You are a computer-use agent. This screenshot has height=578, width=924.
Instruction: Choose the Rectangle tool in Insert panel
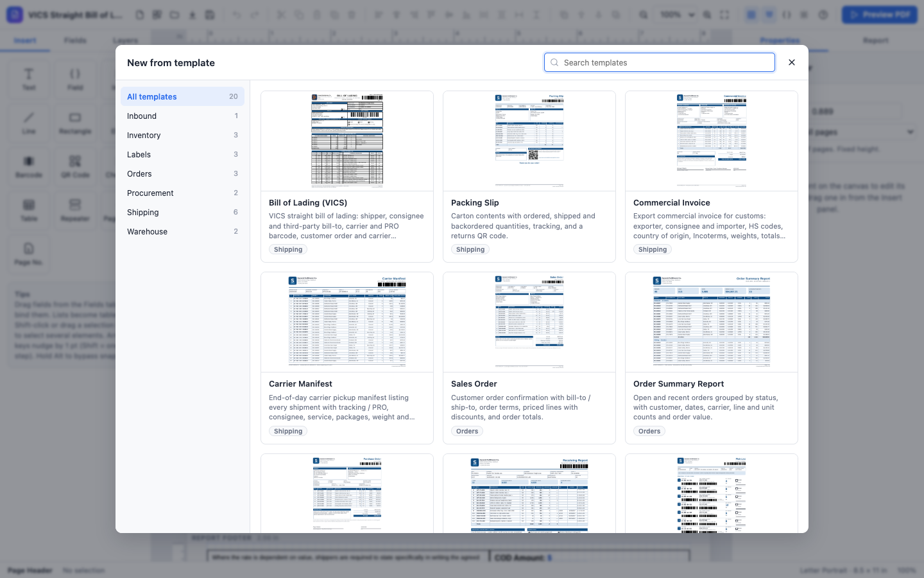75,123
